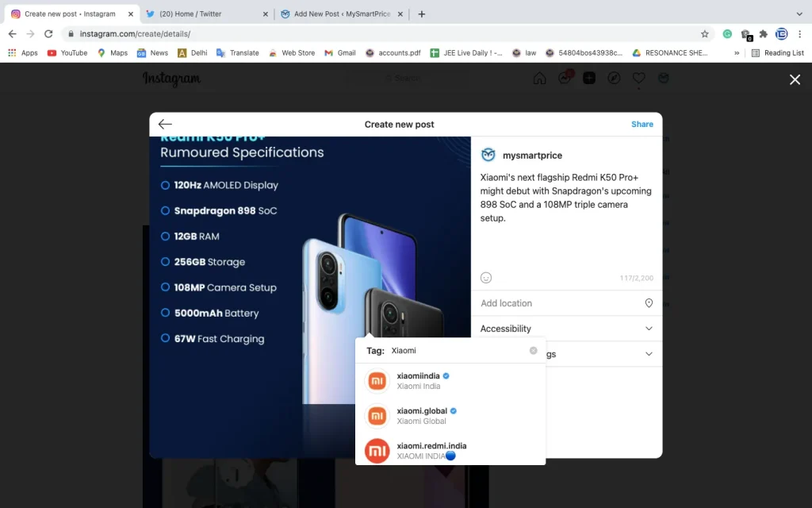This screenshot has height=508, width=812.
Task: Clear the Tag search field
Action: (x=533, y=350)
